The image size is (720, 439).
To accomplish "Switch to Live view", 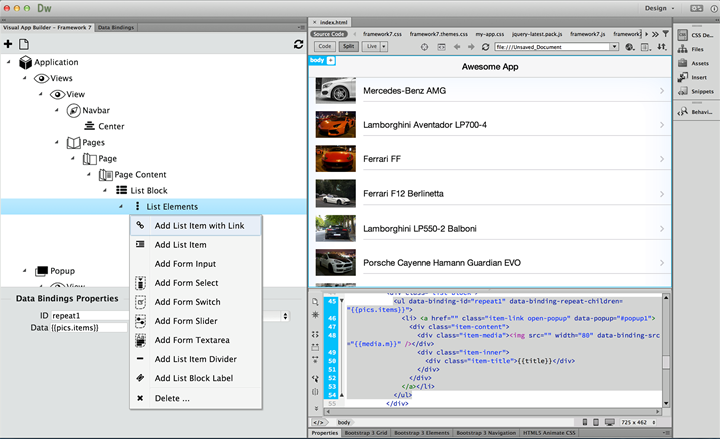I will point(371,46).
